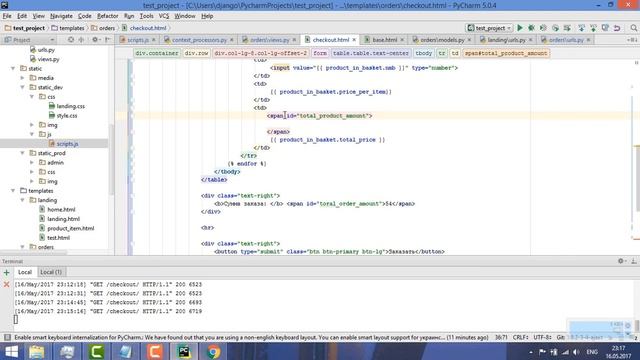Viewport: 640px width, 360px height.
Task: Collapse the css folder under static_dev
Action: point(32,97)
